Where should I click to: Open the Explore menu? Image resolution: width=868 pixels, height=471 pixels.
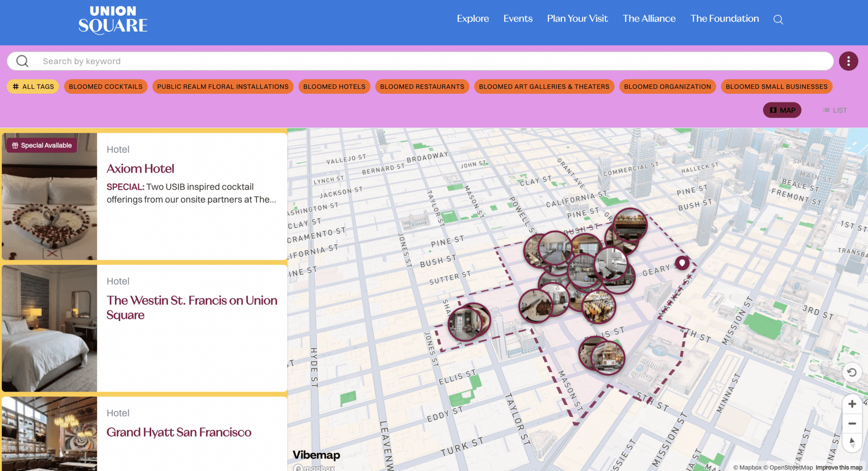click(x=473, y=19)
